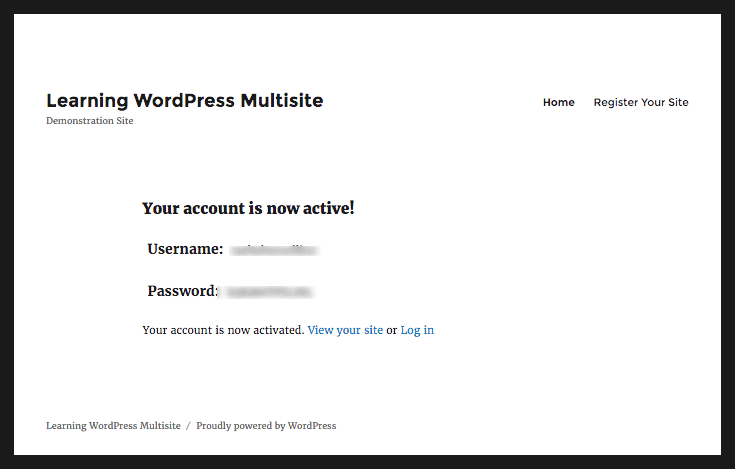735x469 pixels.
Task: Select the blurred password value
Action: click(269, 292)
